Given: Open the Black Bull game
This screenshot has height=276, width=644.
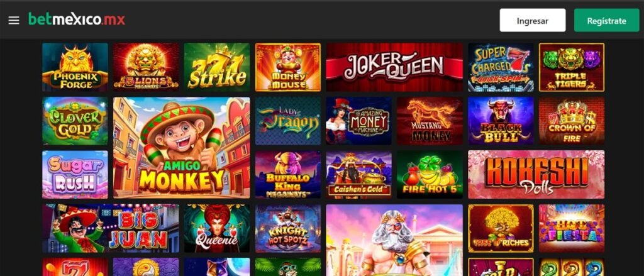Looking at the screenshot, I should (x=501, y=121).
